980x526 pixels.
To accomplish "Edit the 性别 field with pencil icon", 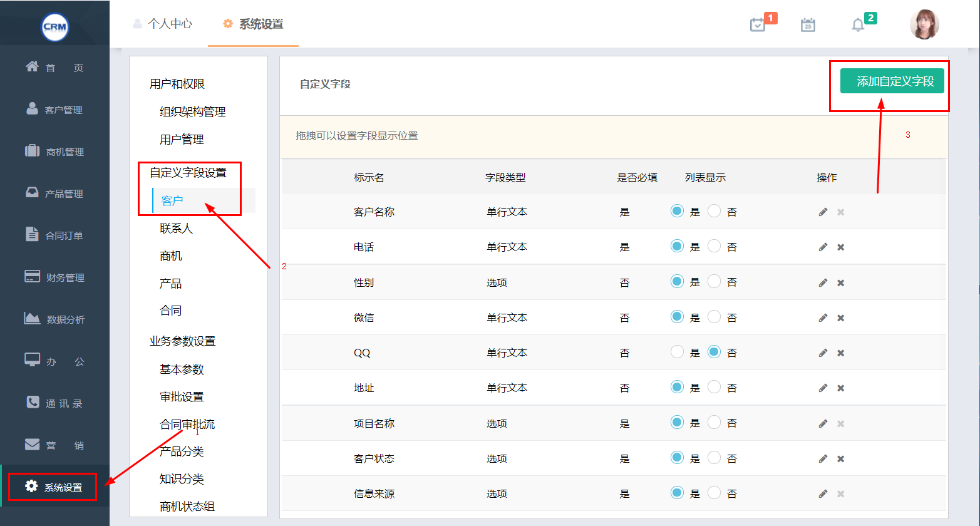I will click(823, 283).
